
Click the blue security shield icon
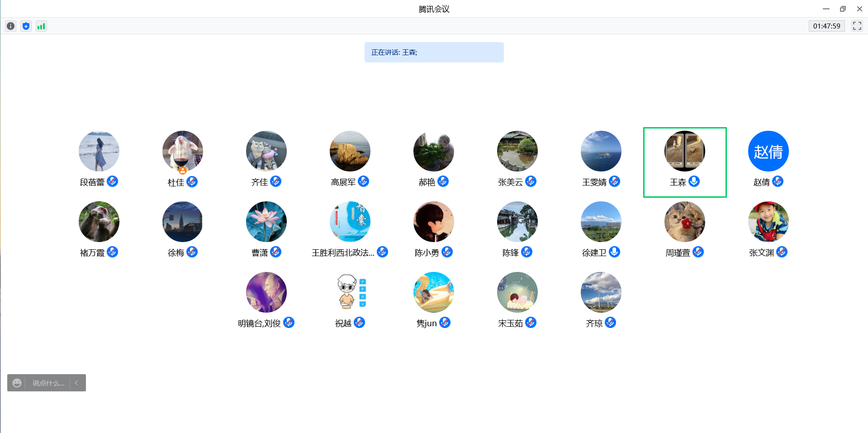pos(26,26)
